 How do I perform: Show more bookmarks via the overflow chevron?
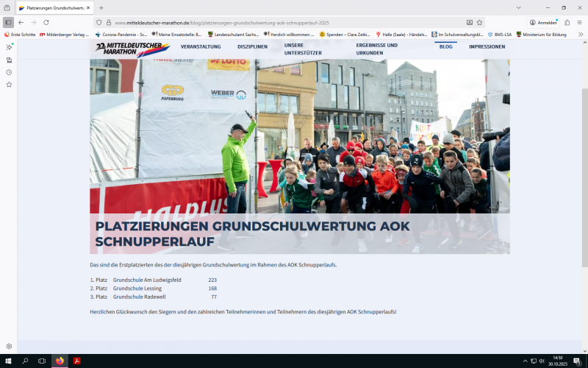pos(581,34)
